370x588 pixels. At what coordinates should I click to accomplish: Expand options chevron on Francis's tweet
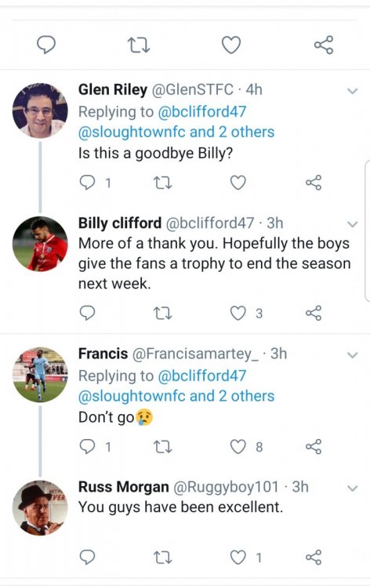pos(353,354)
